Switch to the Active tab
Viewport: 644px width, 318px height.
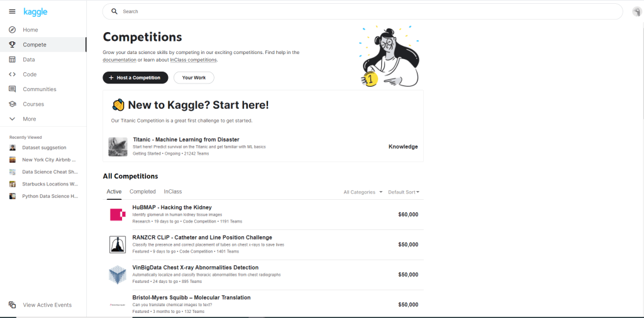coord(114,192)
